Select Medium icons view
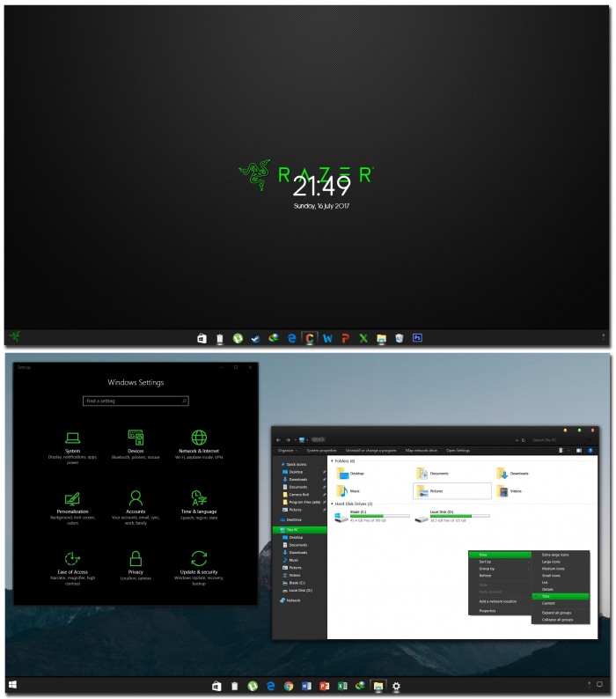 pyautogui.click(x=561, y=569)
